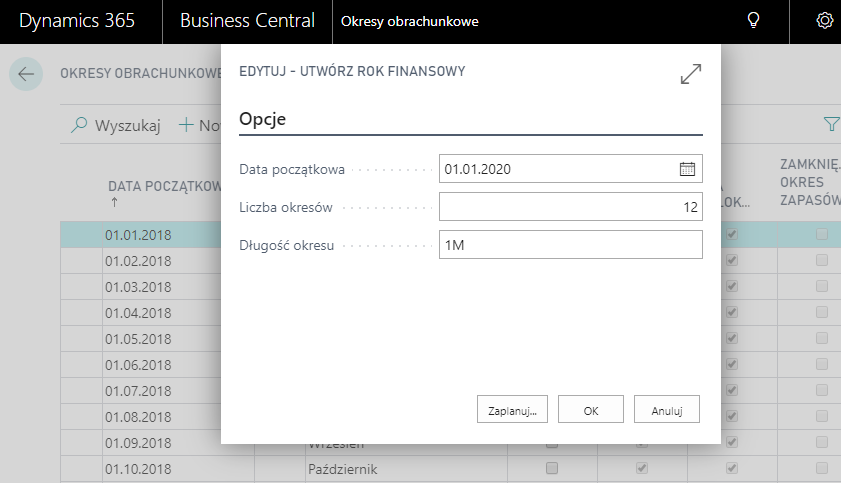Click Dynamics 365 in header
Screen dimensions: 841x483
77,21
